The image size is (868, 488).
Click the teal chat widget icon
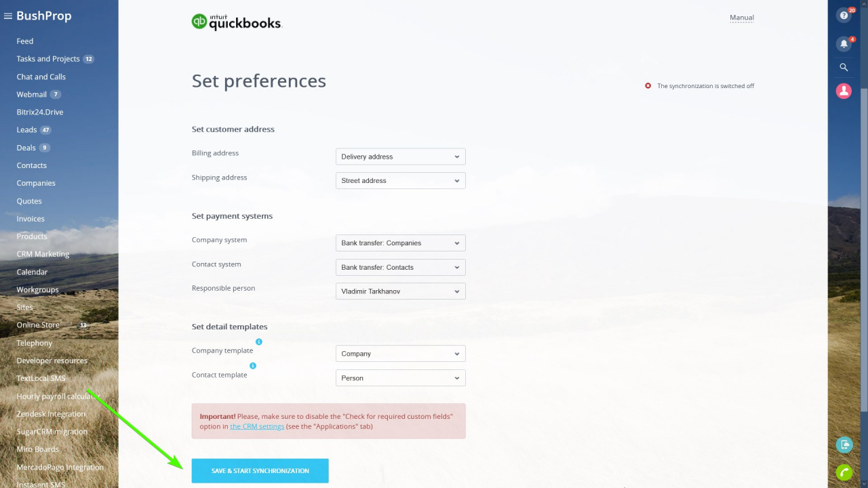point(844,445)
